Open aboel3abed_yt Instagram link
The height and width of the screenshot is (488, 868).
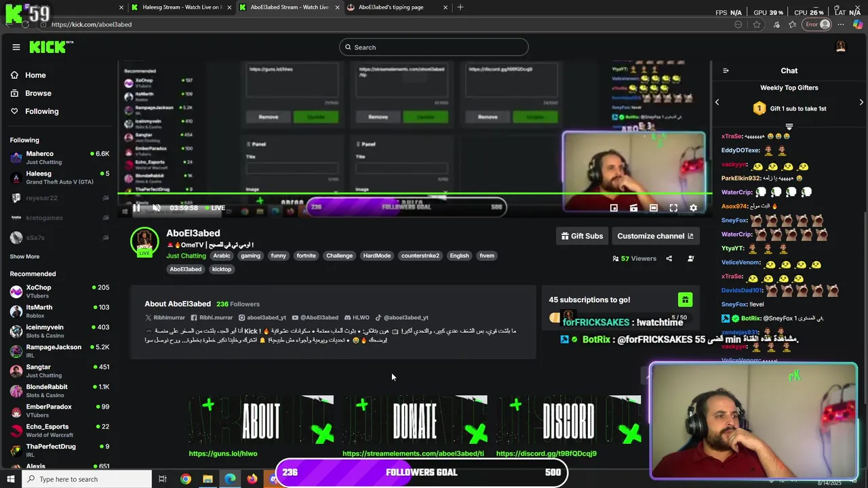pos(262,317)
